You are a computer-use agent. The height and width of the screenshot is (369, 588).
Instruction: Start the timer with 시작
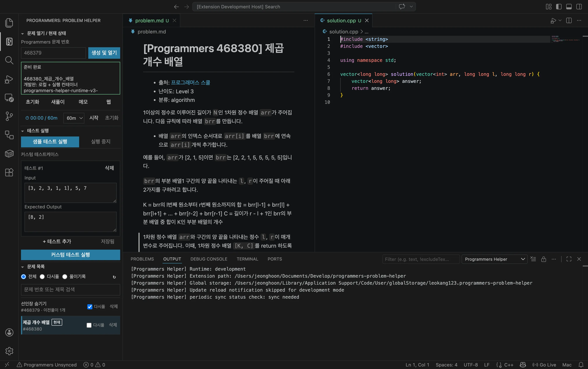point(94,118)
